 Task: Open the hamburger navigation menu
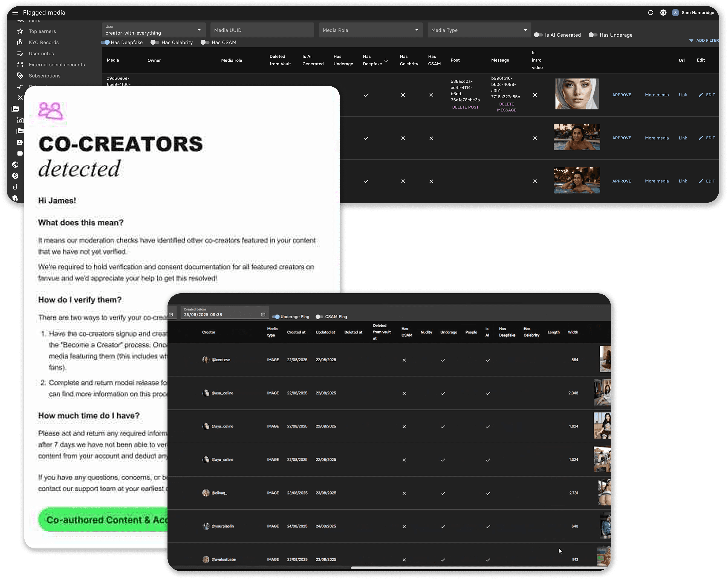coord(15,12)
